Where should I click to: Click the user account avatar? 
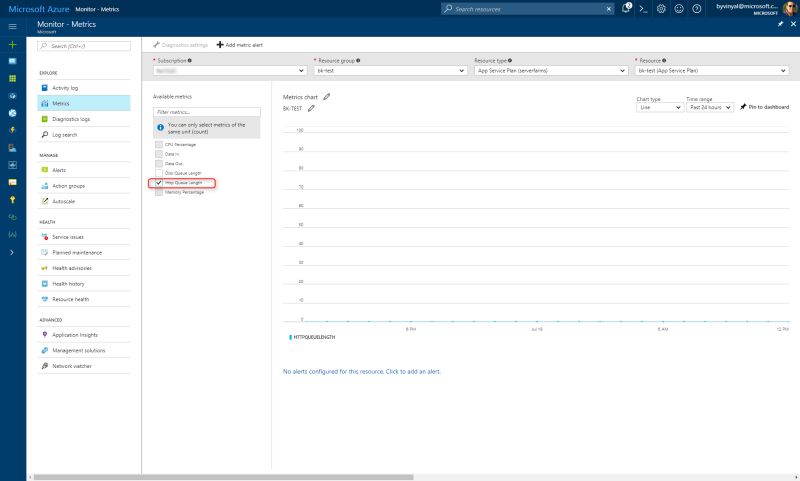789,9
